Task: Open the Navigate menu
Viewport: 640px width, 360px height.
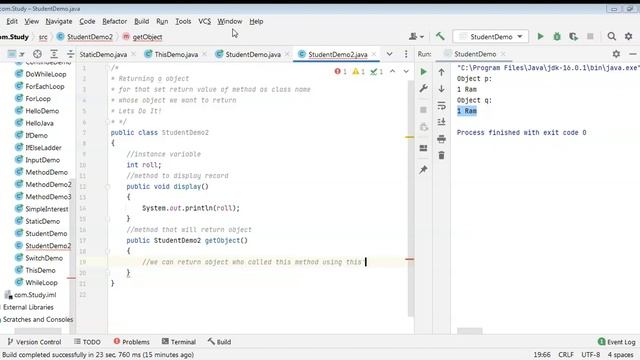Action: [x=59, y=21]
